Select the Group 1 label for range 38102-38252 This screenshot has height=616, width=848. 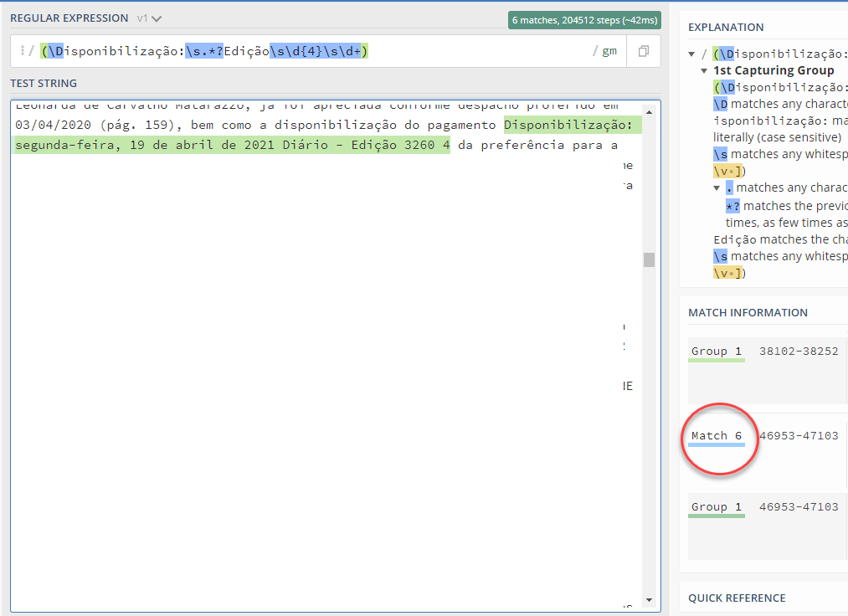click(x=716, y=351)
